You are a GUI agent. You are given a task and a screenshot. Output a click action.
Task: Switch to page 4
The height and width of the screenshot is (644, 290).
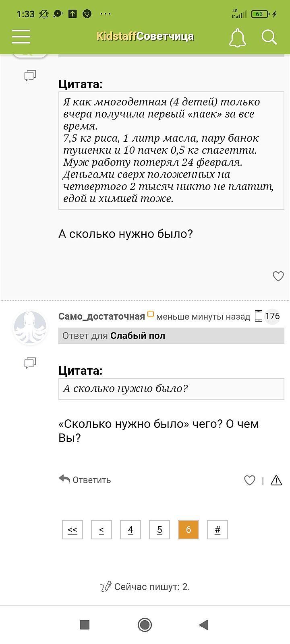130,530
